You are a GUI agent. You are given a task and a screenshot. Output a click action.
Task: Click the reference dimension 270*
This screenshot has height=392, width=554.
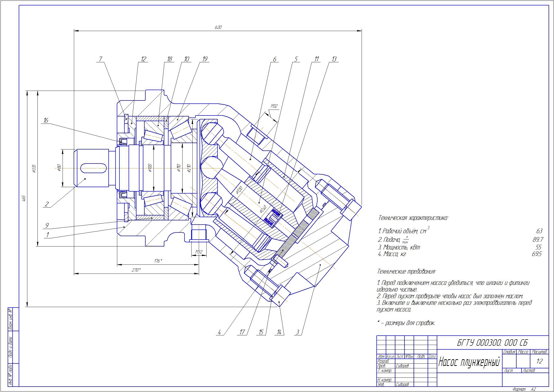[136, 270]
